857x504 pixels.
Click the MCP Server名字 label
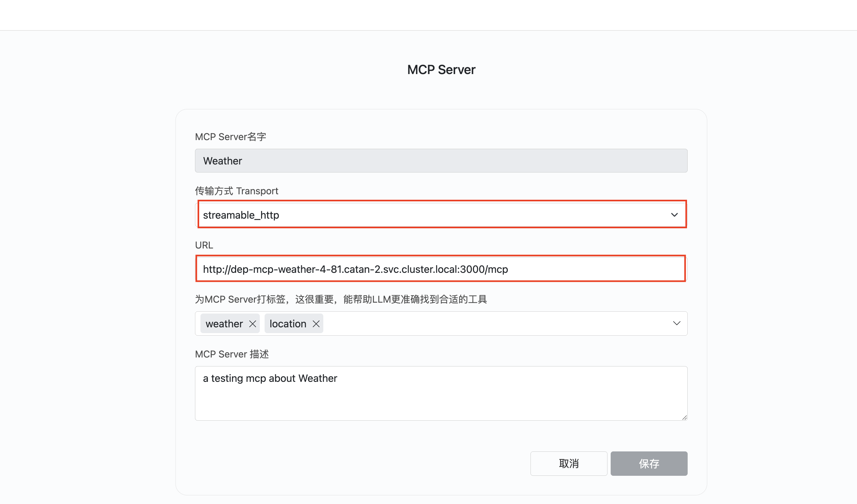230,137
